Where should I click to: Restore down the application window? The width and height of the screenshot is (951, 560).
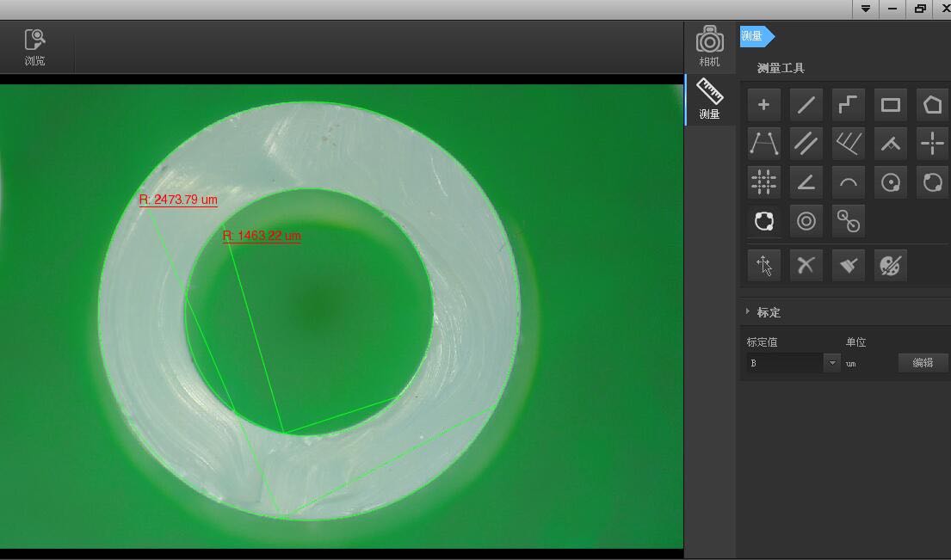(920, 9)
